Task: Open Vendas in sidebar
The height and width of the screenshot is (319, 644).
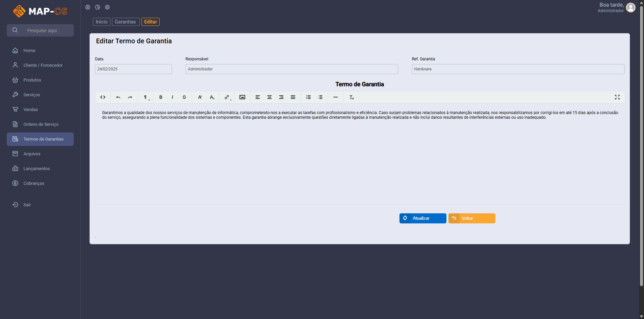Action: pyautogui.click(x=40, y=110)
